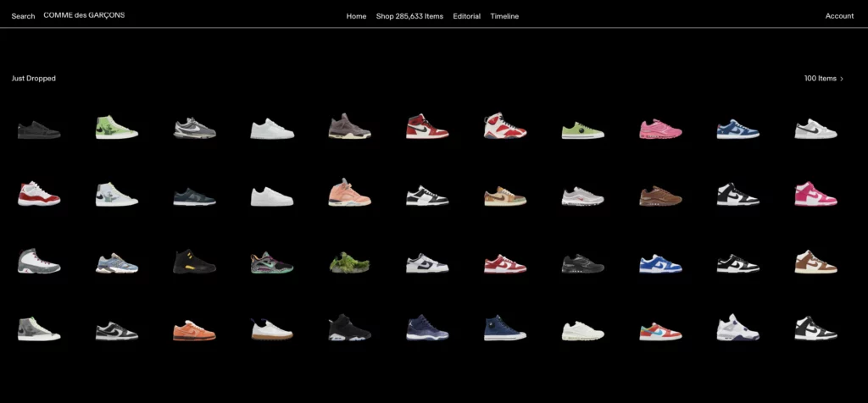Open the white and purple Jordan 4
Image resolution: width=868 pixels, height=403 pixels.
[738, 328]
